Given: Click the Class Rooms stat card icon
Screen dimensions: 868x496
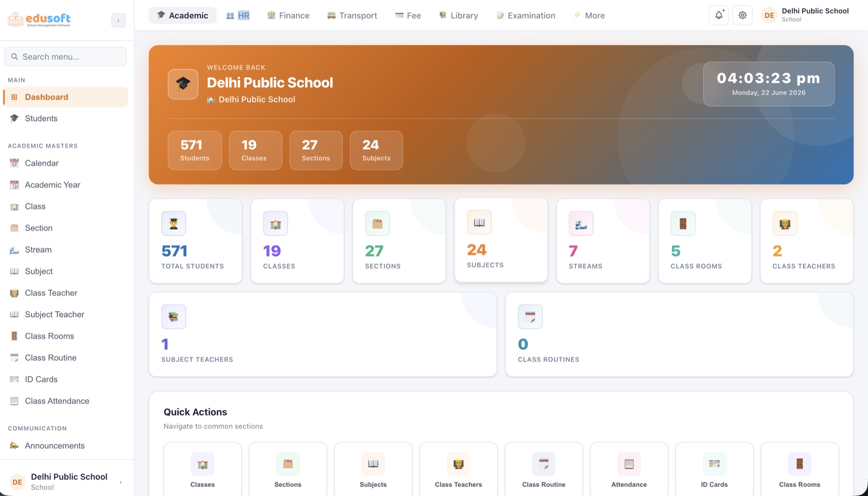Looking at the screenshot, I should (683, 223).
